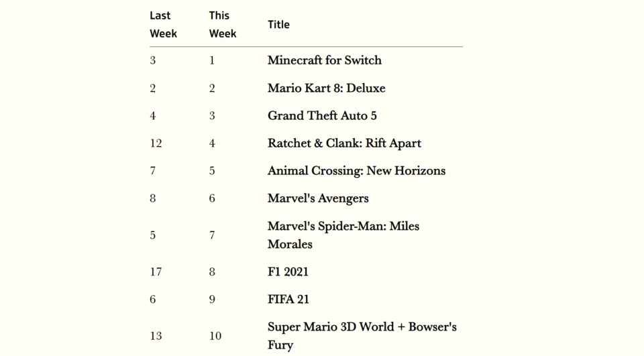The width and height of the screenshot is (644, 356).
Task: Click this week rank 10 cell
Action: (215, 336)
